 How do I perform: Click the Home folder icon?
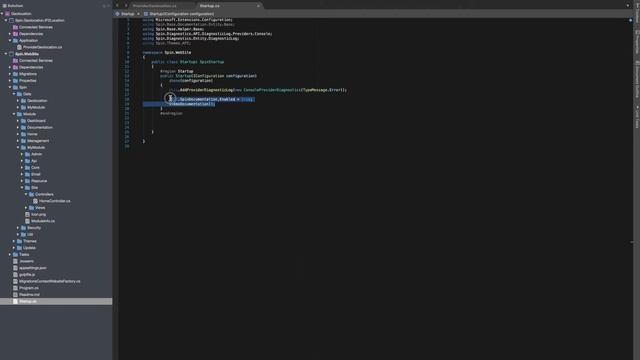(x=23, y=134)
